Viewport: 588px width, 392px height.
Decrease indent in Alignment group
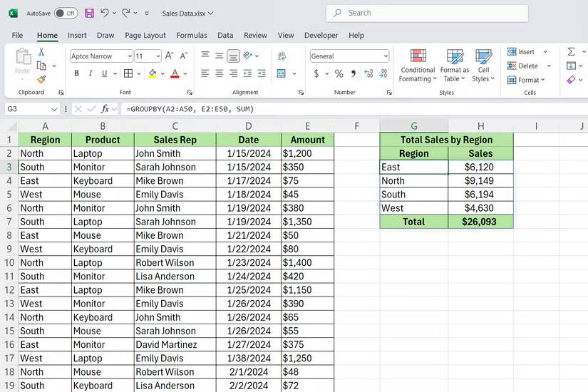247,73
